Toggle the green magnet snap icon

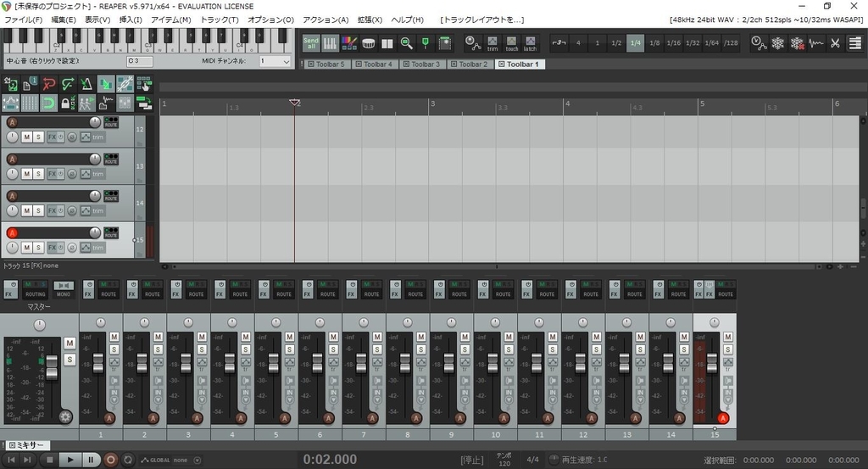(48, 103)
